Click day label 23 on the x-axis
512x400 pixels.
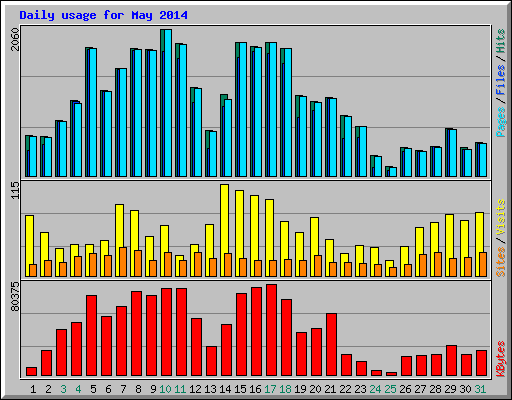coord(360,389)
